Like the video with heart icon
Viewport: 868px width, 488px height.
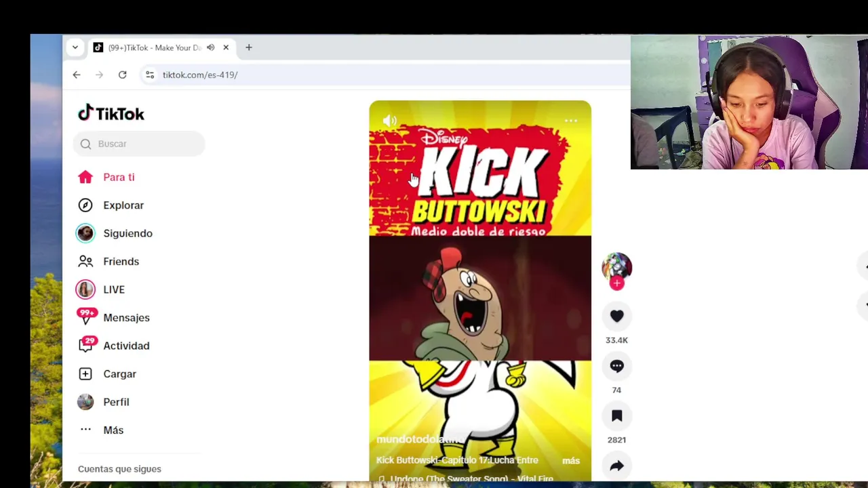[617, 316]
